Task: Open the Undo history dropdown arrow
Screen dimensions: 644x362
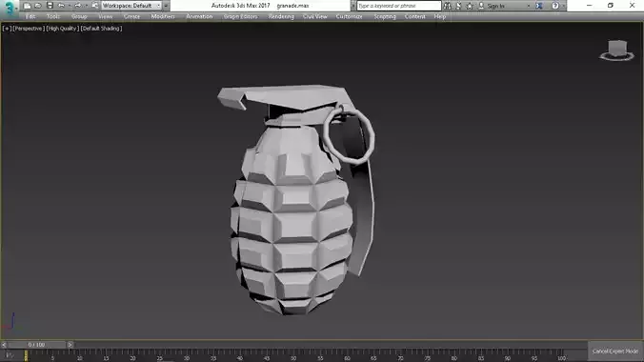Action: (69, 6)
